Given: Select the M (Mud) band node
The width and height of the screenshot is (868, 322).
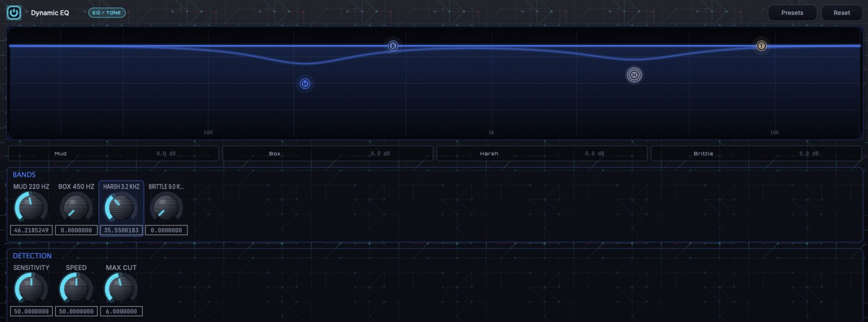Looking at the screenshot, I should pos(305,83).
